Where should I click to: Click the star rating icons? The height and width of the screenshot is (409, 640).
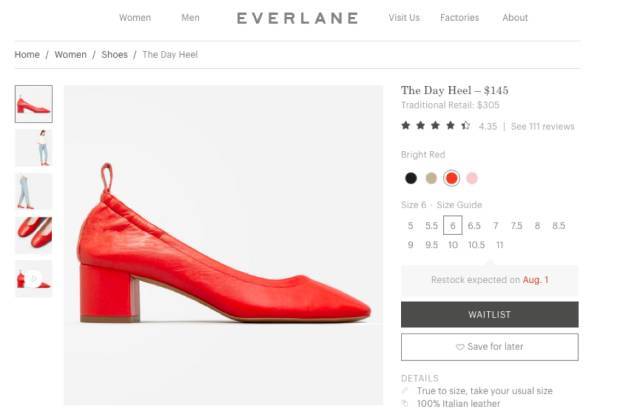tap(436, 126)
